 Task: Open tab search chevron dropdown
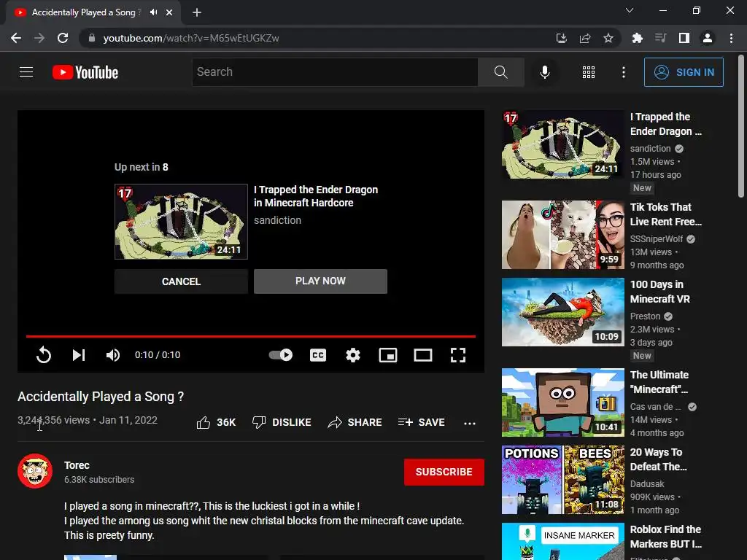point(630,10)
